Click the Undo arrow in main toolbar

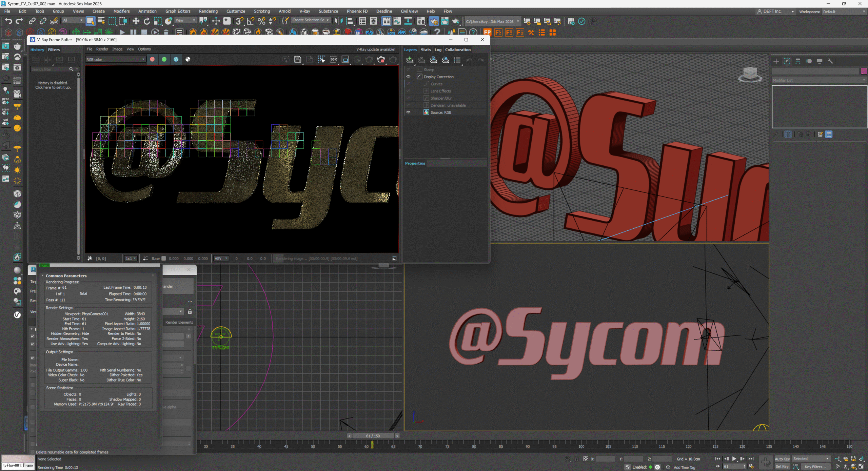[8, 21]
